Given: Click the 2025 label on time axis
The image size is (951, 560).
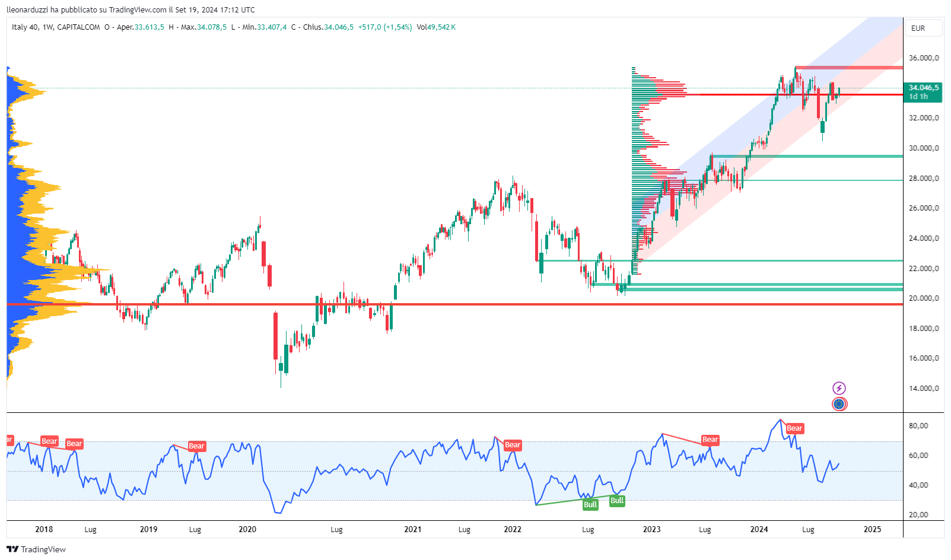Looking at the screenshot, I should [872, 530].
